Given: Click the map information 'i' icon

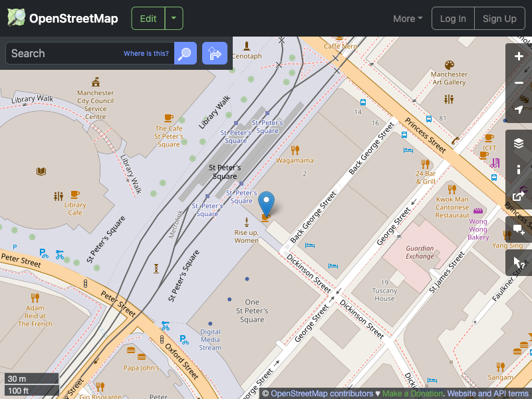Looking at the screenshot, I should pyautogui.click(x=519, y=170).
